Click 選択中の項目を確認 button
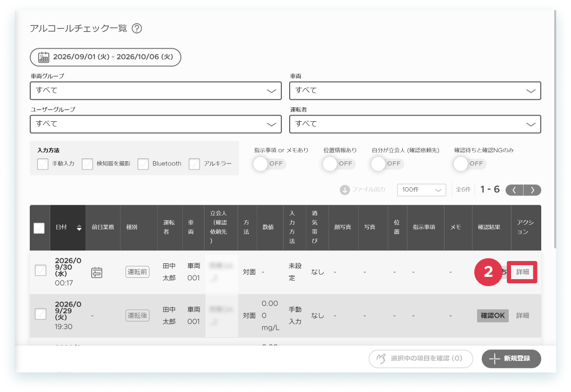 click(x=421, y=359)
